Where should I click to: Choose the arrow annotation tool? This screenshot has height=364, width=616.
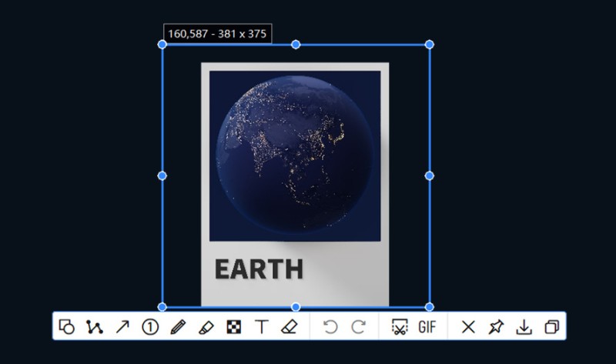click(122, 326)
